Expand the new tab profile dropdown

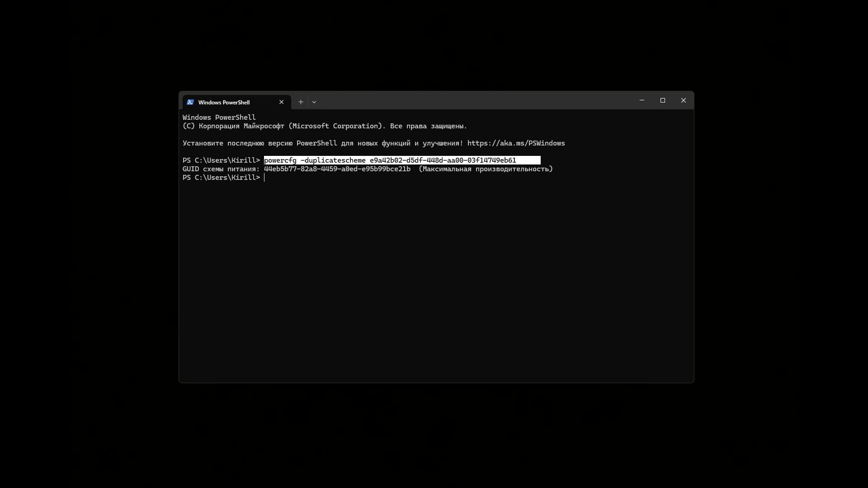pos(314,102)
